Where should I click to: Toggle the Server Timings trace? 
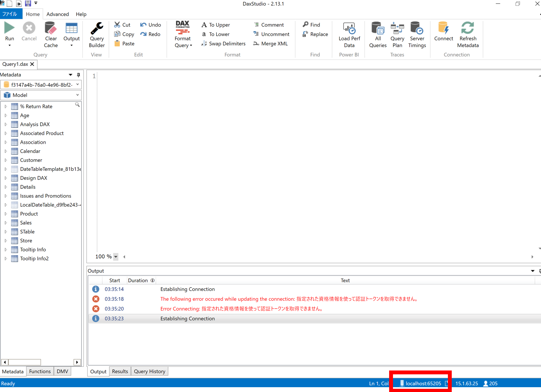point(417,35)
